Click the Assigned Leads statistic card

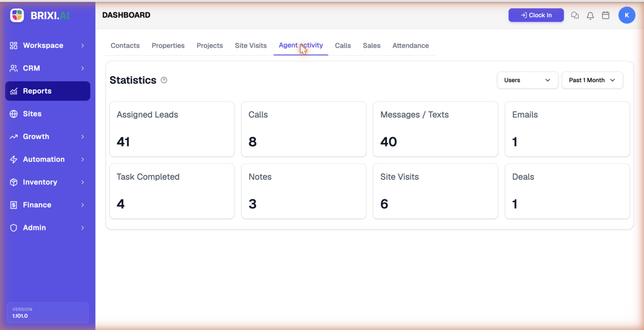[172, 129]
